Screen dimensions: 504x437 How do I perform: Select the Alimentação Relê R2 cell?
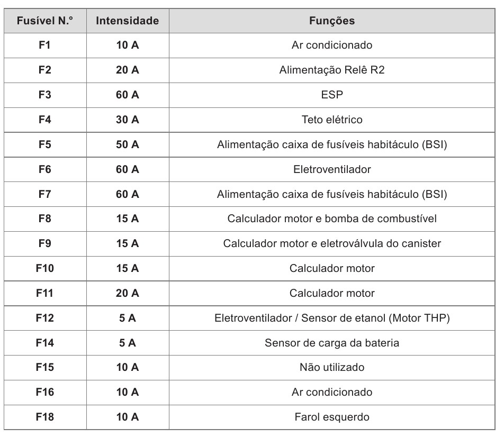[x=332, y=70]
